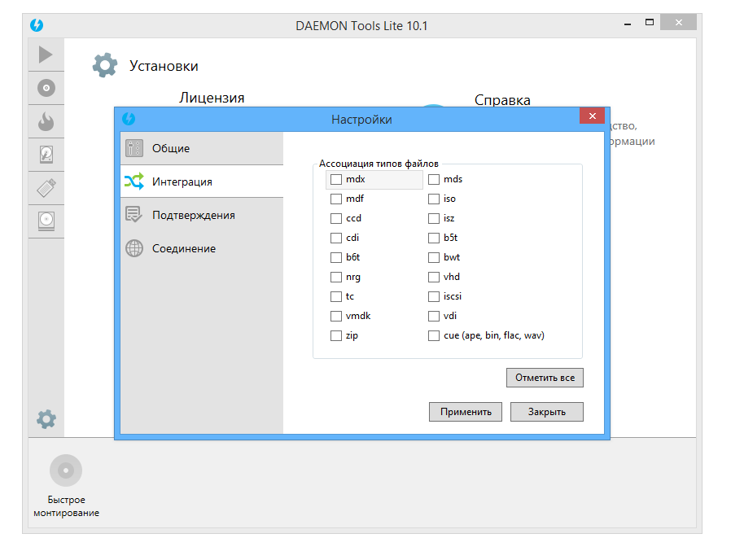Viewport: 731px width, 560px height.
Task: Click the Общие sliders icon
Action: 134,148
